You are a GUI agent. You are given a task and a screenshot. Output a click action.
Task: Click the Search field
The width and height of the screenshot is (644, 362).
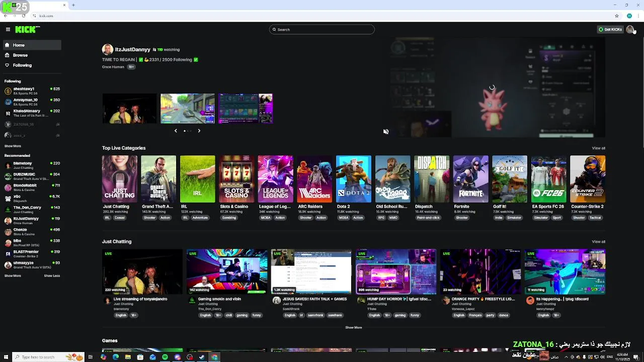[x=322, y=30]
